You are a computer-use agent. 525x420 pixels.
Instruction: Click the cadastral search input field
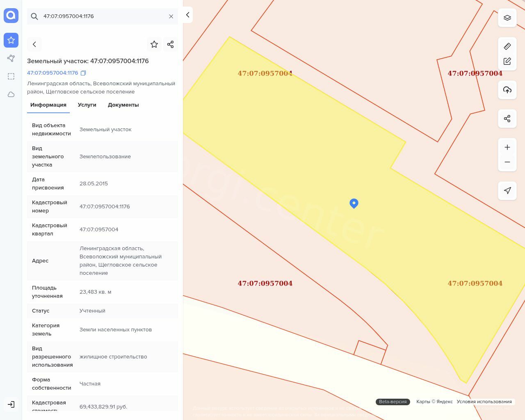click(103, 16)
